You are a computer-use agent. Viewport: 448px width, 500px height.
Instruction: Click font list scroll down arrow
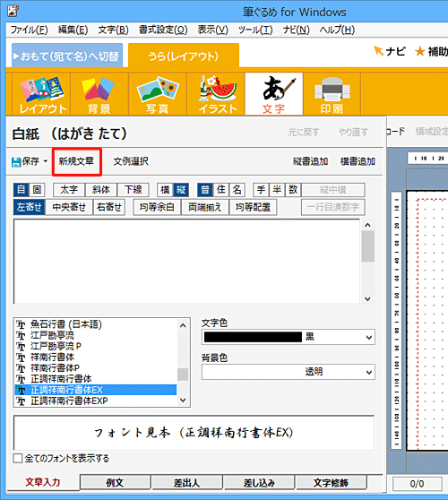tap(183, 400)
